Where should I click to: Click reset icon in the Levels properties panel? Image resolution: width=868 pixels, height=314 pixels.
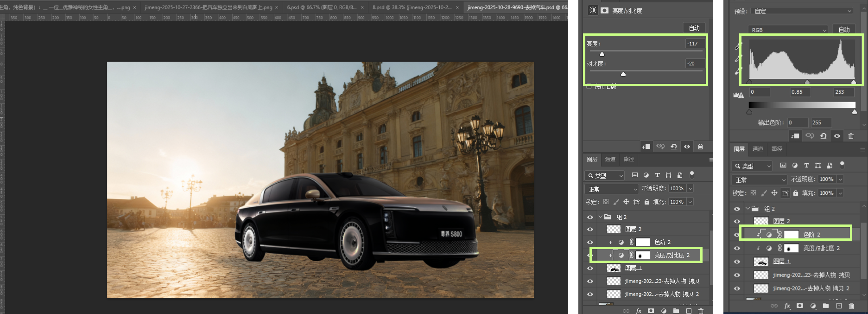(x=823, y=136)
